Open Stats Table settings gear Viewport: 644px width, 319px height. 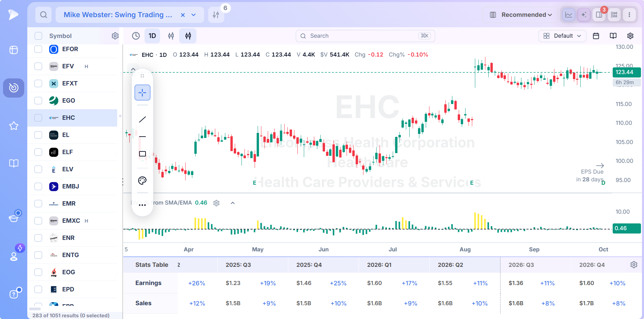(x=634, y=265)
